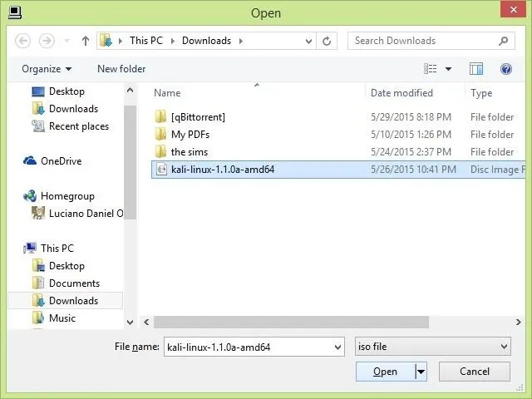
Task: Expand the Open button split arrow
Action: (x=421, y=372)
